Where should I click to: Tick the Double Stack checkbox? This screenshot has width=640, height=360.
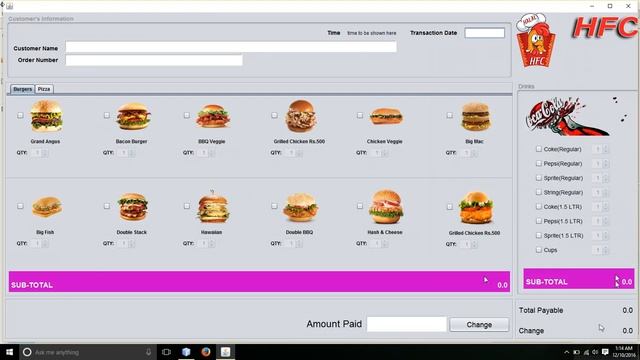point(107,206)
